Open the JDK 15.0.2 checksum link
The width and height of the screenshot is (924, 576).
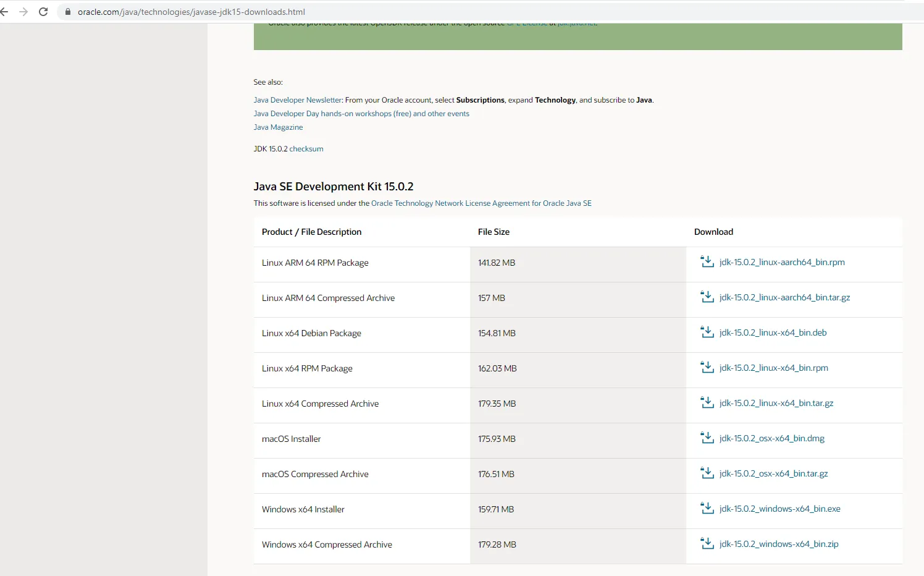point(306,149)
